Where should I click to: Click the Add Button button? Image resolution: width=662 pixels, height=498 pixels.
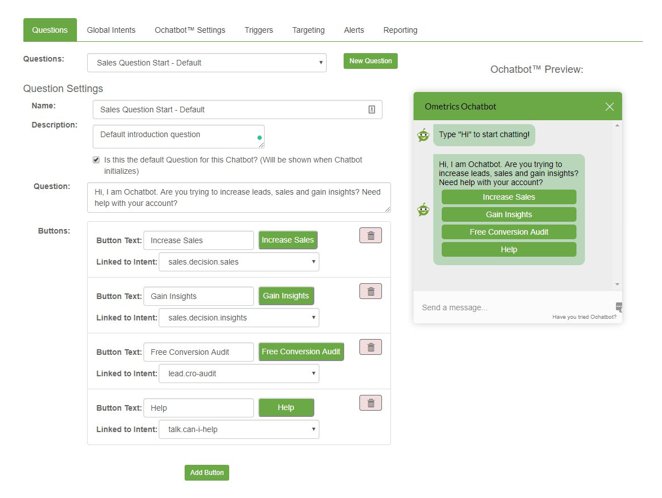coord(207,472)
